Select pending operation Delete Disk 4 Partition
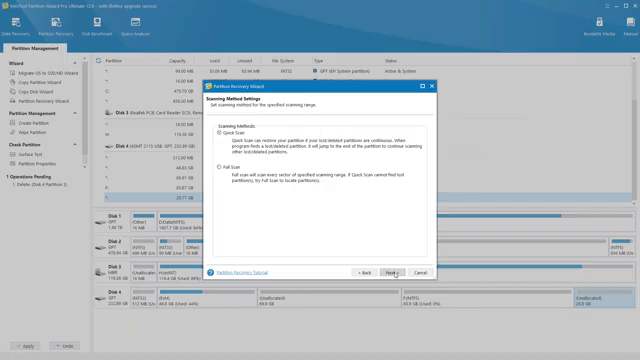The image size is (640, 360). click(40, 184)
